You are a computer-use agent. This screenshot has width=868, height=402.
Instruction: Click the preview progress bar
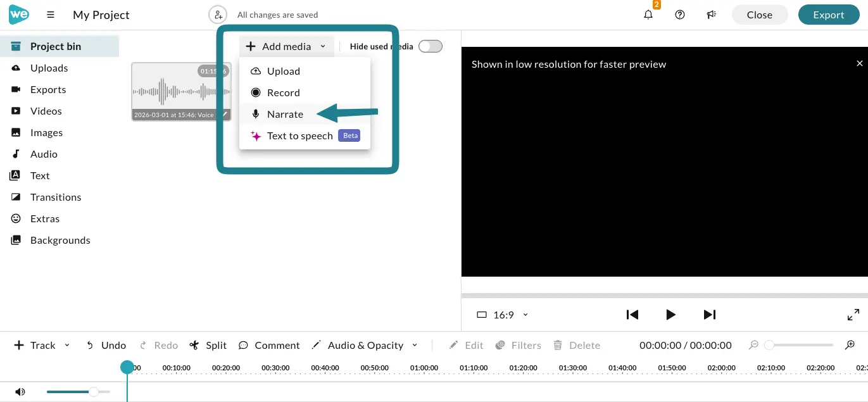point(664,296)
